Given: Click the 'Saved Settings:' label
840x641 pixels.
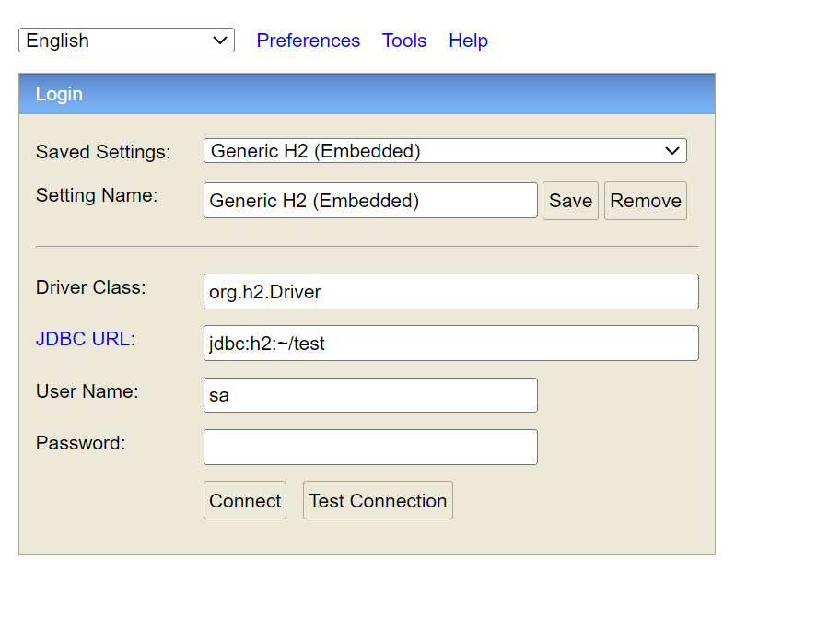Looking at the screenshot, I should click(103, 152).
